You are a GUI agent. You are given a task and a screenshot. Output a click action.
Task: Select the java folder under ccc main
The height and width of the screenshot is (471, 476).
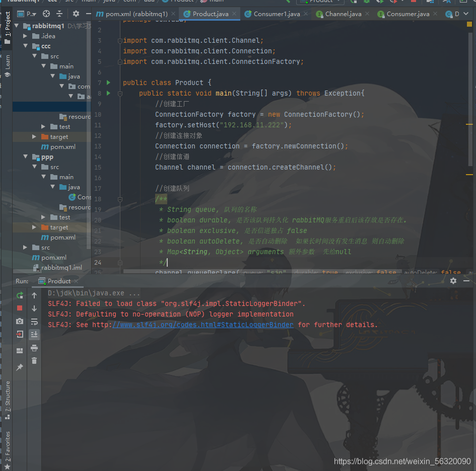[x=70, y=76]
